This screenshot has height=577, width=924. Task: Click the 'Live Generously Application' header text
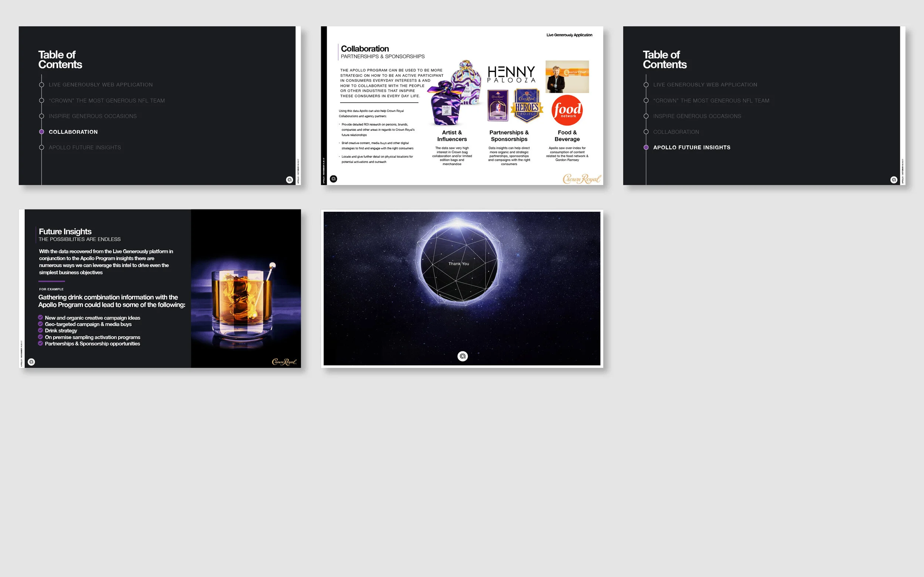569,35
